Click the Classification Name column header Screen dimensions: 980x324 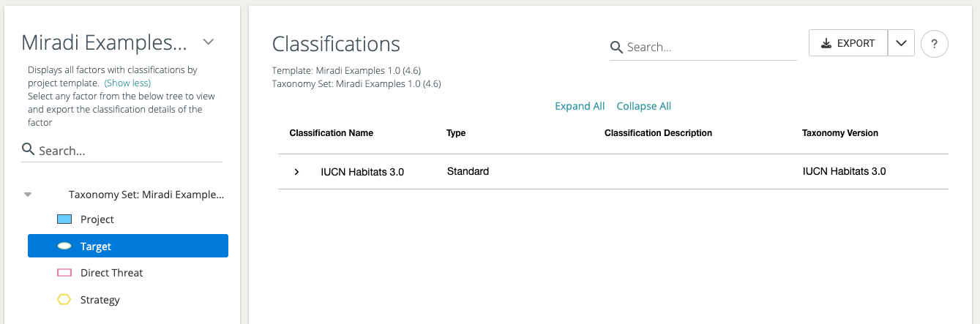click(x=331, y=133)
